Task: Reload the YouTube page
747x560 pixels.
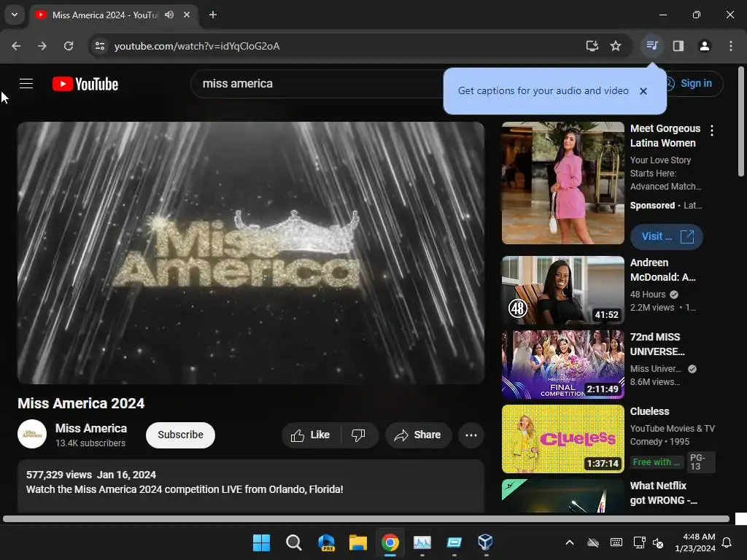Action: point(69,46)
